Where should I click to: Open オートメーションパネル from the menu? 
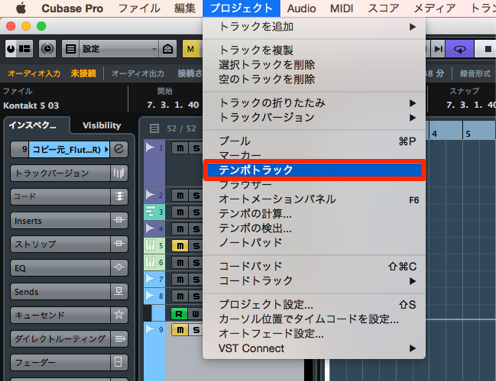[314, 199]
